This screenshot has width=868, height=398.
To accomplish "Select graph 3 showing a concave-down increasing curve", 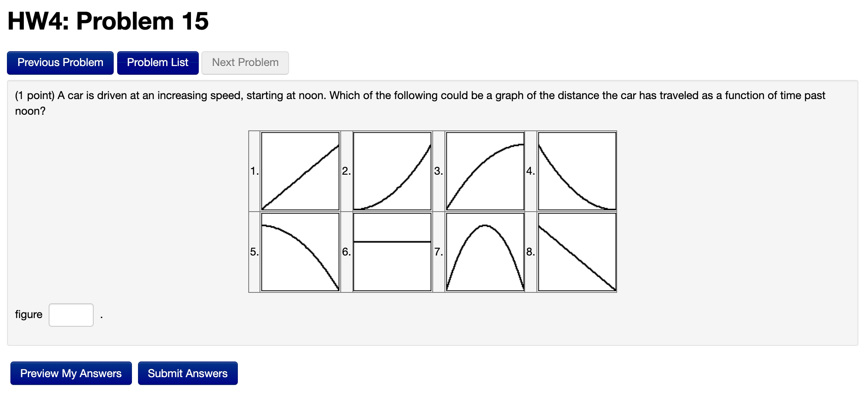I will (484, 171).
